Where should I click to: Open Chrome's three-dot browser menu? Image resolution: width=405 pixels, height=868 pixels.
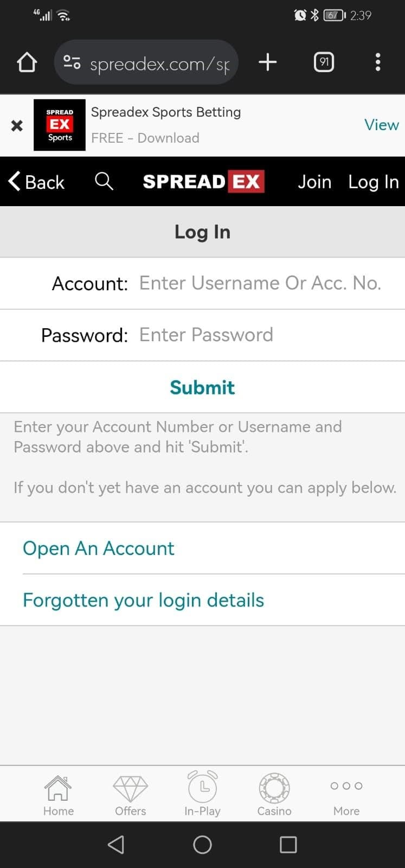pyautogui.click(x=378, y=62)
